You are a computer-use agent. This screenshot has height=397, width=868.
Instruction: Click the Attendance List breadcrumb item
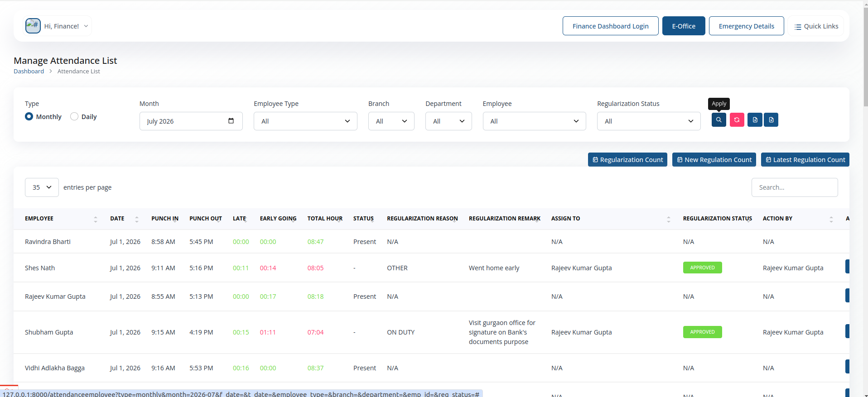(79, 71)
